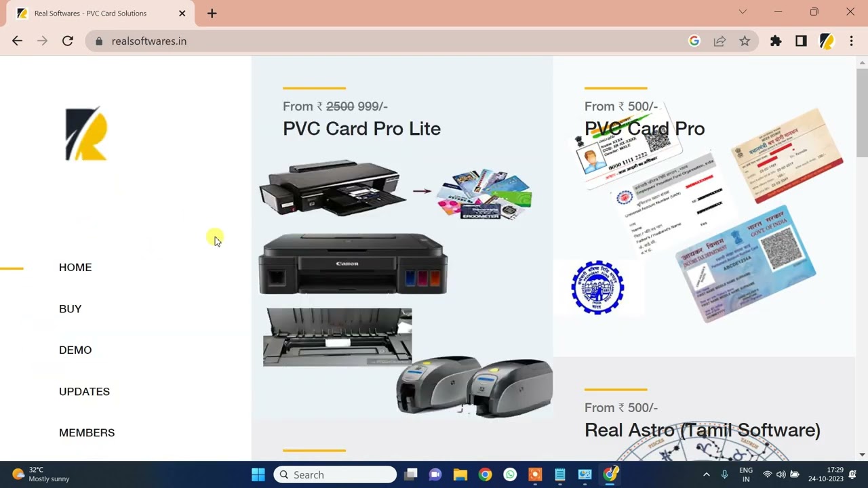Click the scrollbar down arrow

pyautogui.click(x=862, y=455)
